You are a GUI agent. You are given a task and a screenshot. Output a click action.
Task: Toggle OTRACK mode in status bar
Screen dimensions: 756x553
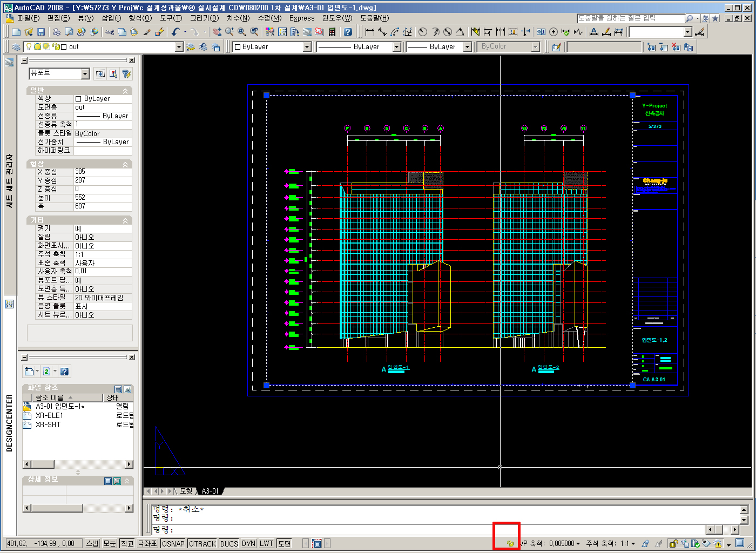pos(202,543)
